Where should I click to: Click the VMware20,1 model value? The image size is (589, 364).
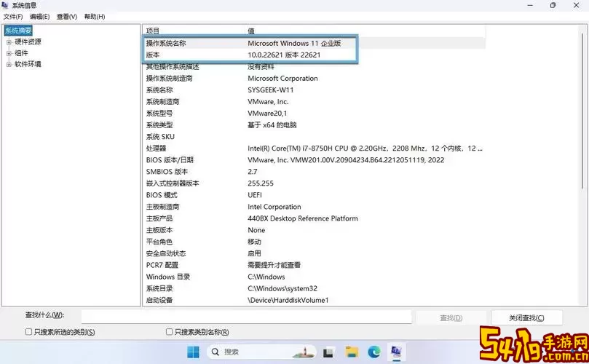(267, 113)
